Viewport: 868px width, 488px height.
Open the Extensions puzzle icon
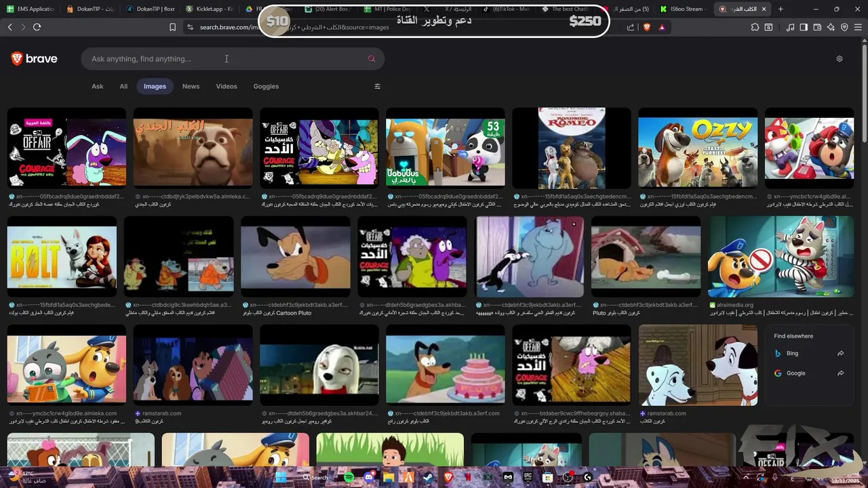pyautogui.click(x=755, y=27)
